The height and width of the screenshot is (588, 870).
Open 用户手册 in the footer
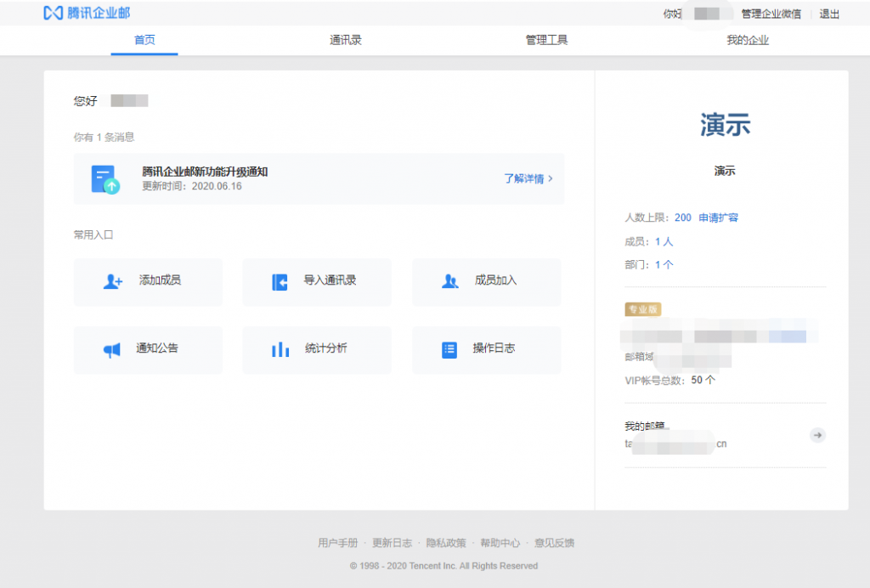click(x=337, y=543)
